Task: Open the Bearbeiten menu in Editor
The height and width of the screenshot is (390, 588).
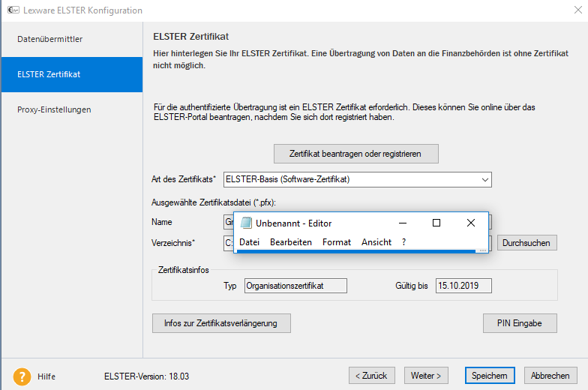Action: [291, 242]
